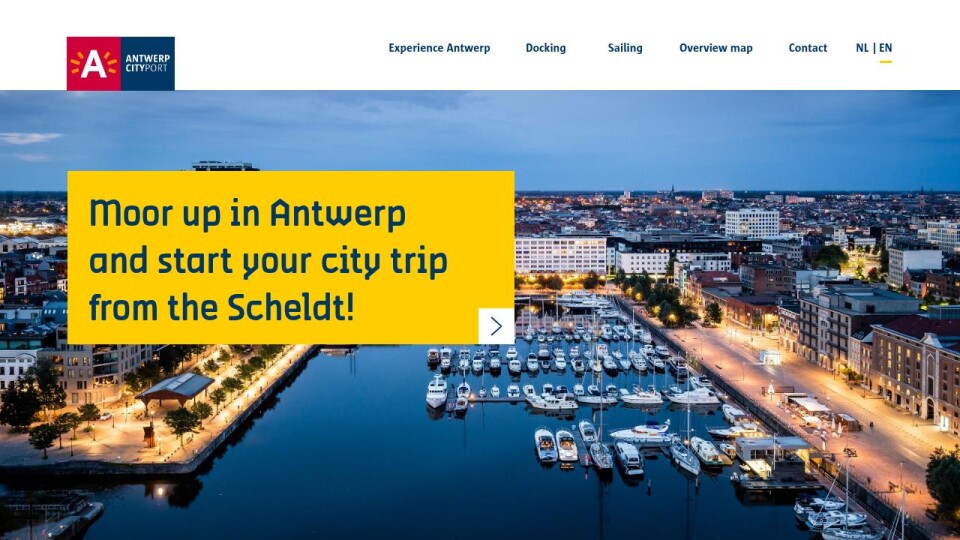Open the Contact page
The height and width of the screenshot is (540, 960).
tap(808, 48)
